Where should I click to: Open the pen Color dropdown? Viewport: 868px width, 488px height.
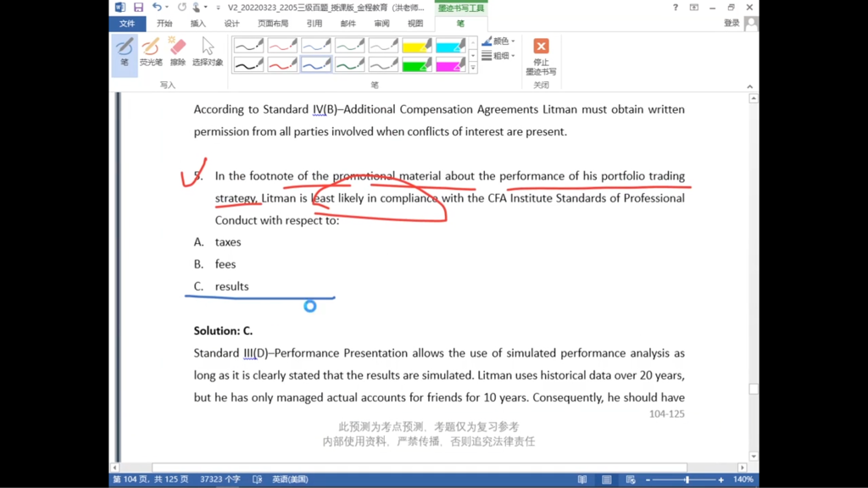[498, 41]
